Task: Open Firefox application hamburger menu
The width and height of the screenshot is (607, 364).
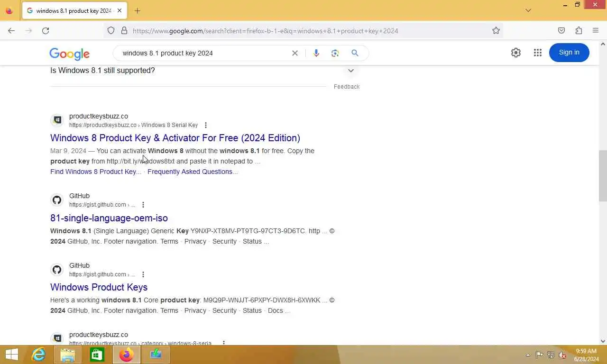Action: (596, 31)
